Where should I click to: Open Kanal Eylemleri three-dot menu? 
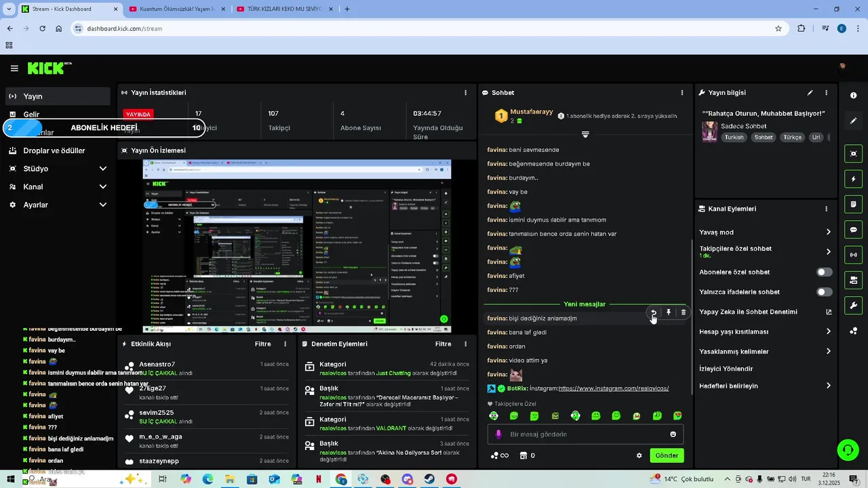[x=826, y=209]
